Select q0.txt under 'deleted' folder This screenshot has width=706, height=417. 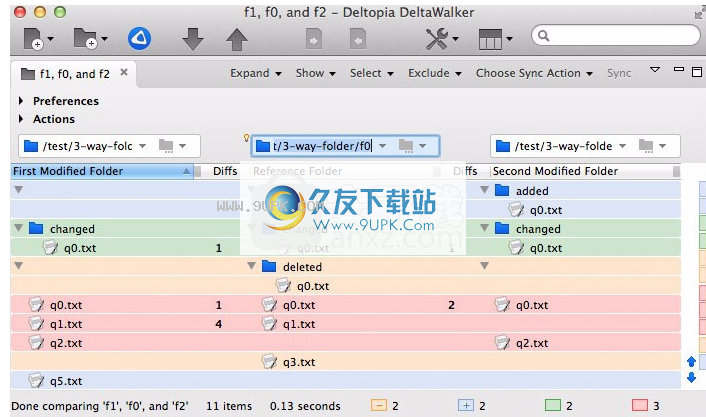(x=313, y=286)
